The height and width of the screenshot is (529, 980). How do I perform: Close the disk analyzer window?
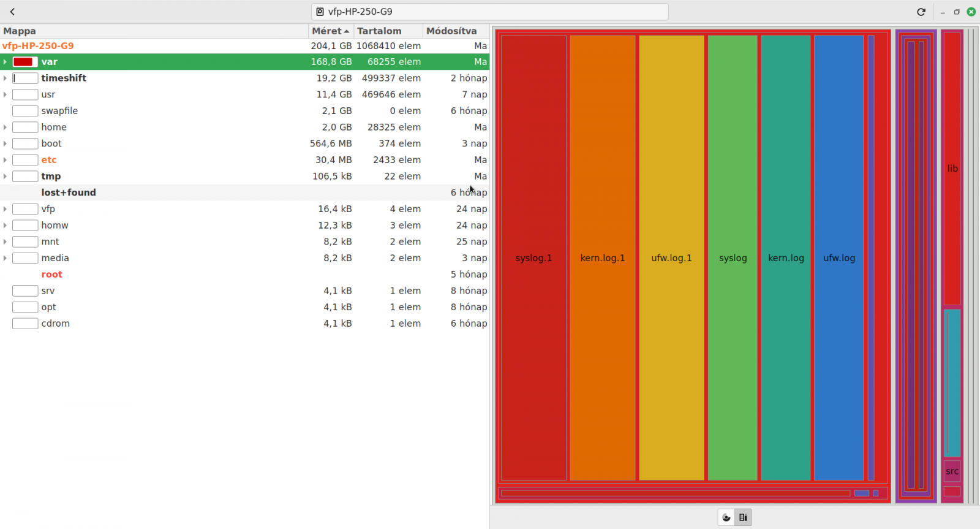click(x=971, y=12)
